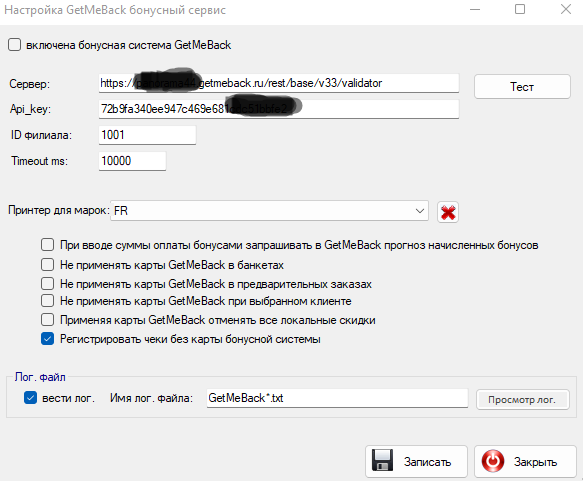Click into the Сервер URL field
583x482 pixels.
(279, 83)
